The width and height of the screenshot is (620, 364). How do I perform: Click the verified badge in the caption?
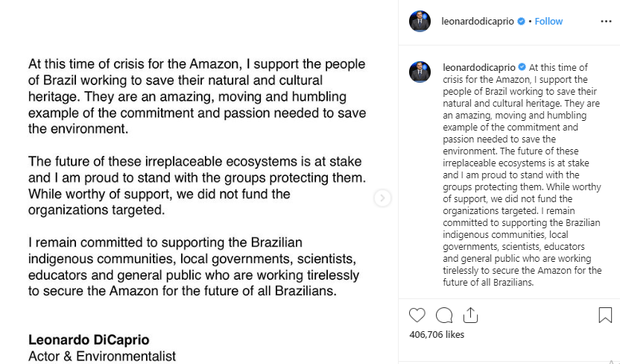(522, 67)
